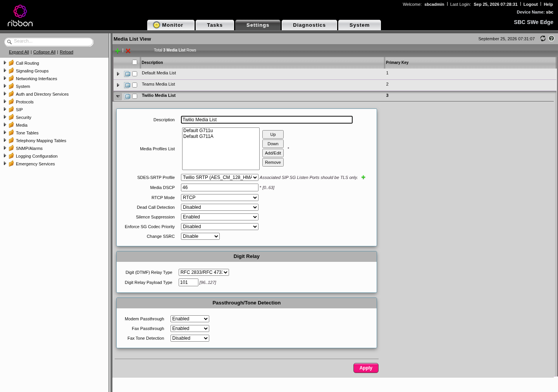Image resolution: width=558 pixels, height=392 pixels.
Task: Expand the Default Media List row
Action: coord(118,74)
